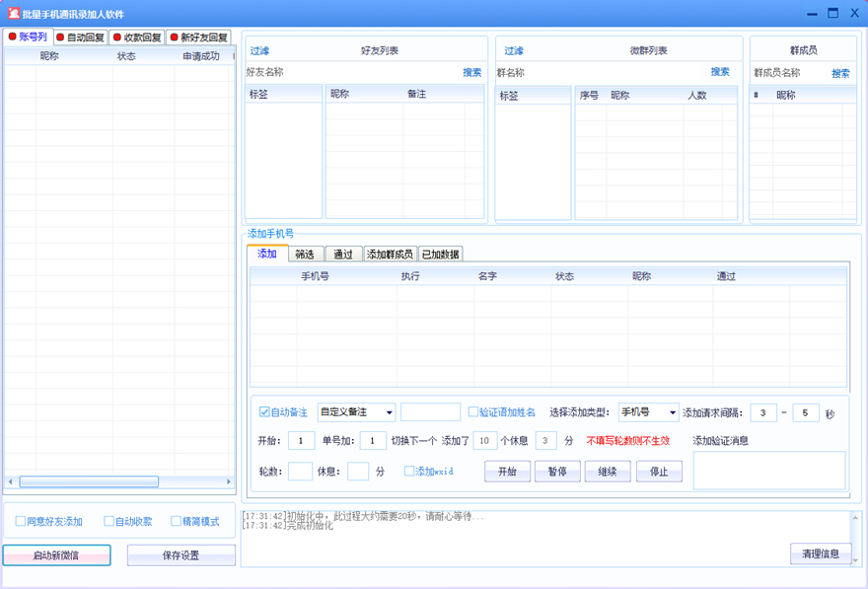Click the log panel scroll-up arrow

pyautogui.click(x=856, y=518)
